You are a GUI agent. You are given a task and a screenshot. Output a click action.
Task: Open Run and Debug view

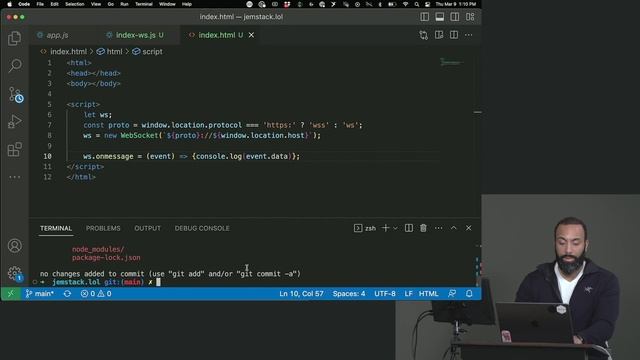pos(15,122)
